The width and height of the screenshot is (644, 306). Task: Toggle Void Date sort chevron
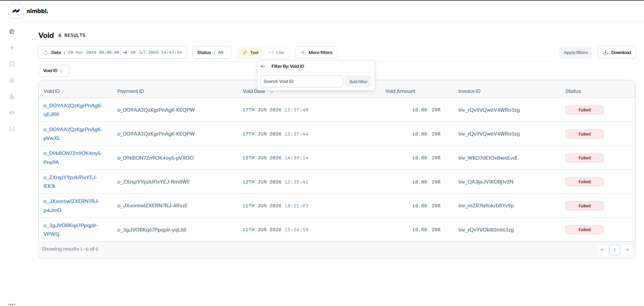pyautogui.click(x=272, y=92)
